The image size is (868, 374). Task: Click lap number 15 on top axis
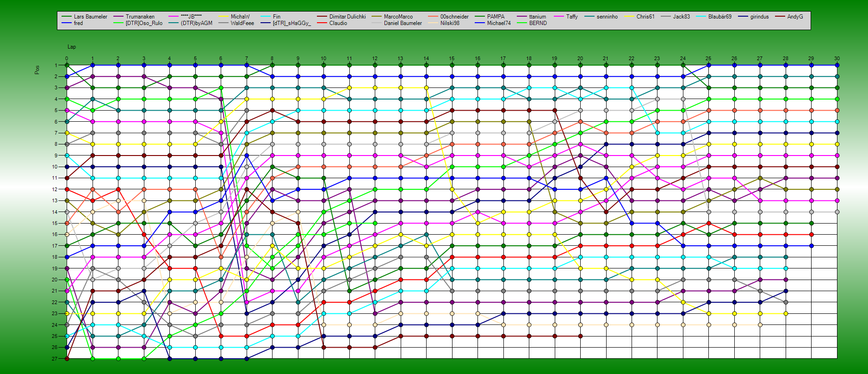click(x=452, y=59)
